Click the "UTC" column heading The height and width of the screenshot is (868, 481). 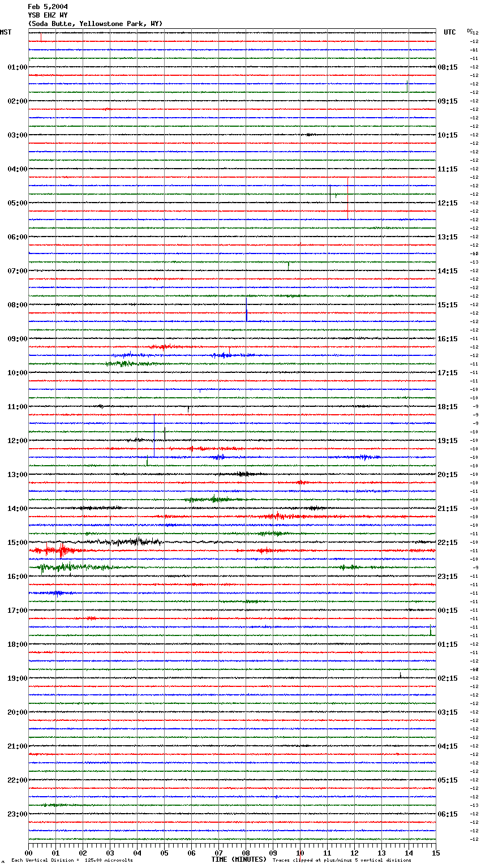[x=450, y=32]
